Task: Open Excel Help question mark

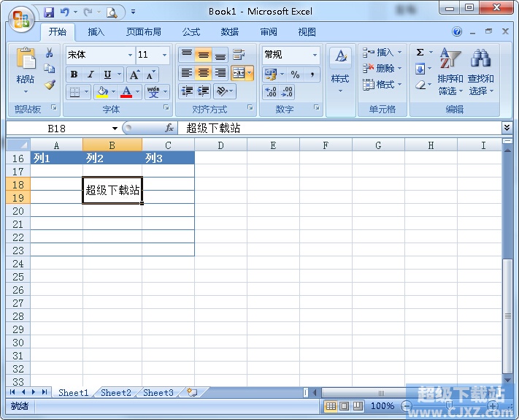Action: pyautogui.click(x=457, y=32)
